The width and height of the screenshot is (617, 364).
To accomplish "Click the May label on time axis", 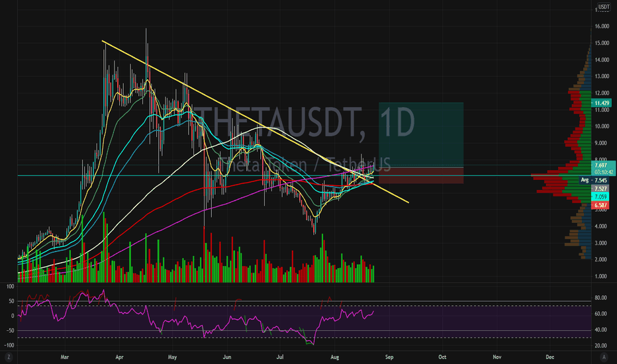I will click(172, 357).
